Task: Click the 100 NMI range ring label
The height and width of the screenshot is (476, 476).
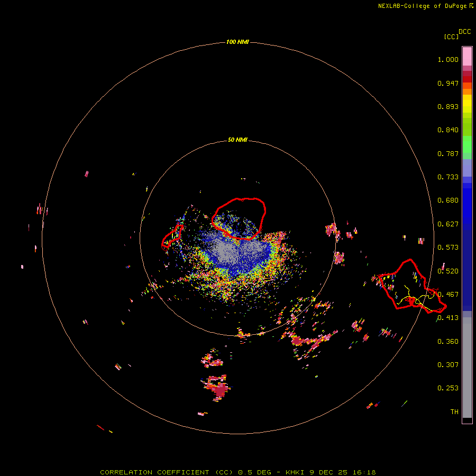Action: pyautogui.click(x=237, y=42)
